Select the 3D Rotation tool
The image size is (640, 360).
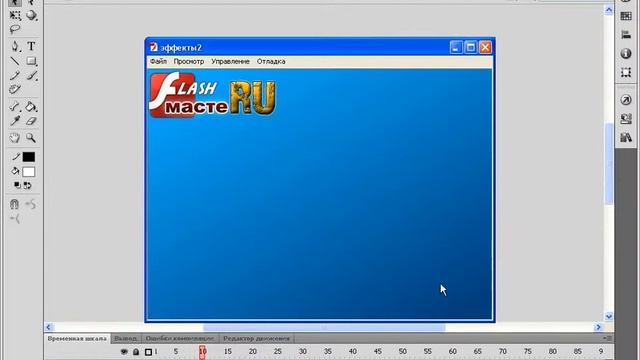(x=31, y=16)
